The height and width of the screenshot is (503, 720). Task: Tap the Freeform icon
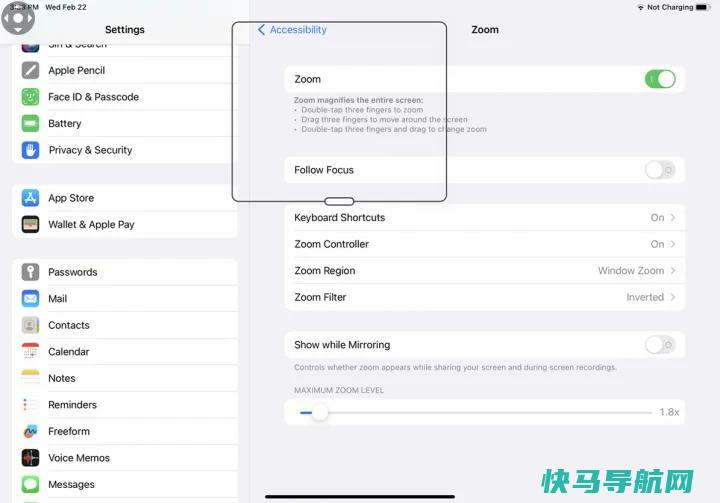click(30, 431)
